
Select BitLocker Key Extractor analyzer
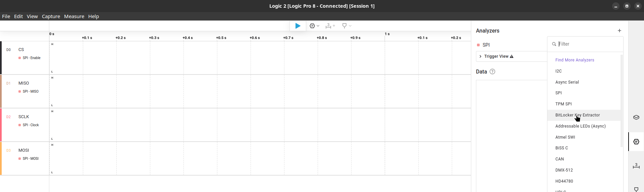pos(577,115)
